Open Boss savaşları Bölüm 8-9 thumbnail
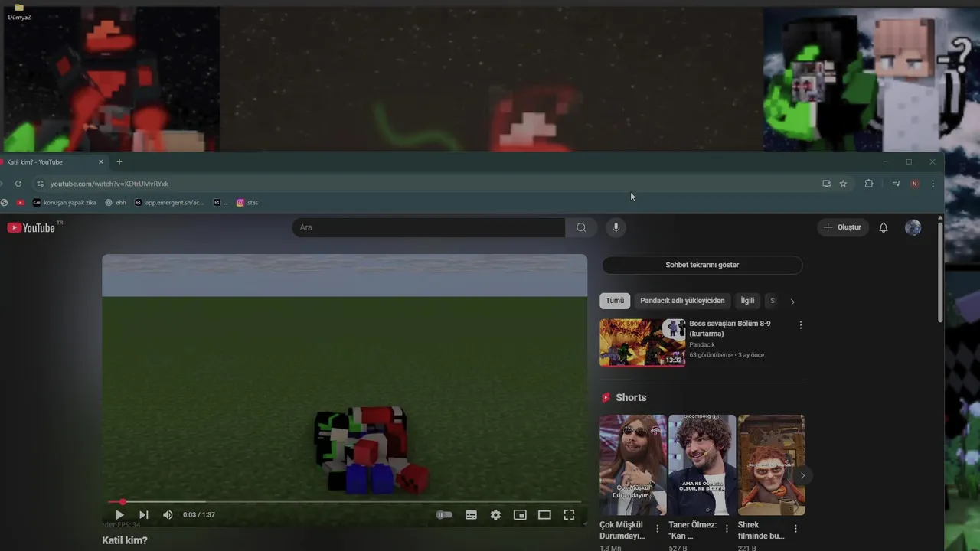The image size is (980, 551). (x=642, y=343)
